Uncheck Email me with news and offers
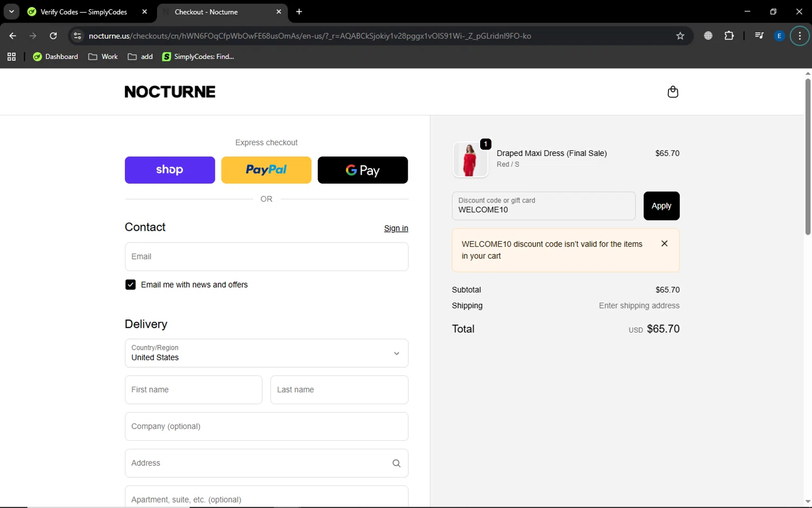812x508 pixels. pos(130,285)
